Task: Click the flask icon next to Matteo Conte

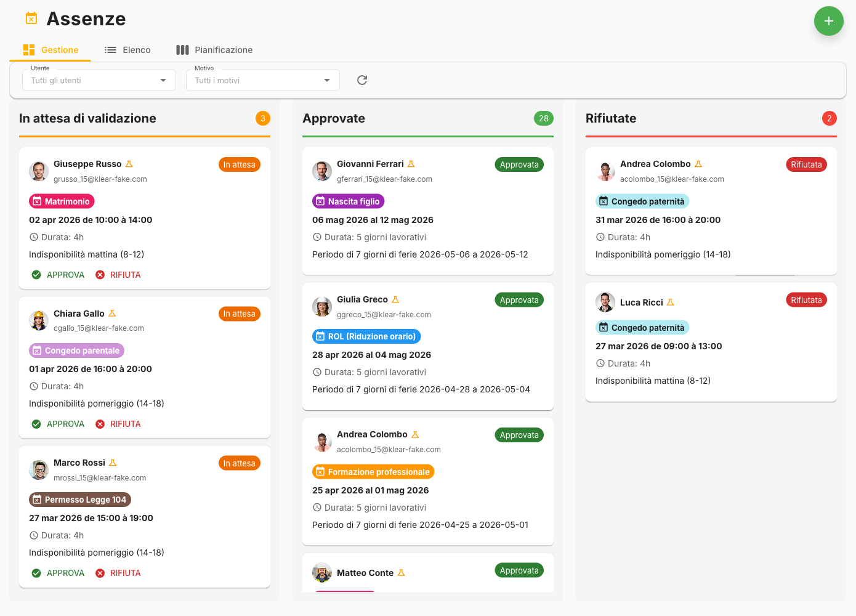Action: [402, 573]
